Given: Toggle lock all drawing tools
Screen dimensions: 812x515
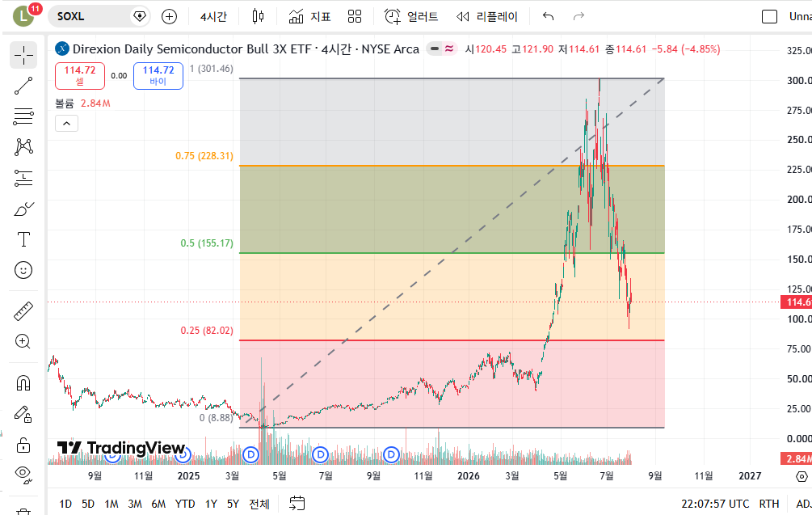Looking at the screenshot, I should click(x=23, y=445).
